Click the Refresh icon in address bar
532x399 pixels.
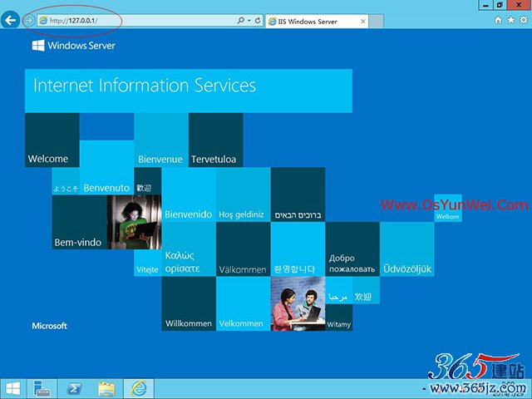pos(258,21)
